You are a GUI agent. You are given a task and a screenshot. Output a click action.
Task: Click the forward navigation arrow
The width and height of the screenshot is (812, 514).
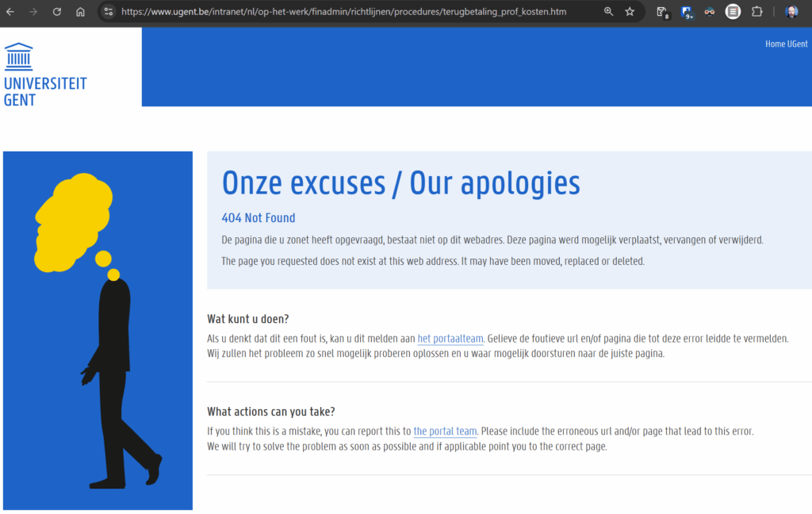coord(33,11)
